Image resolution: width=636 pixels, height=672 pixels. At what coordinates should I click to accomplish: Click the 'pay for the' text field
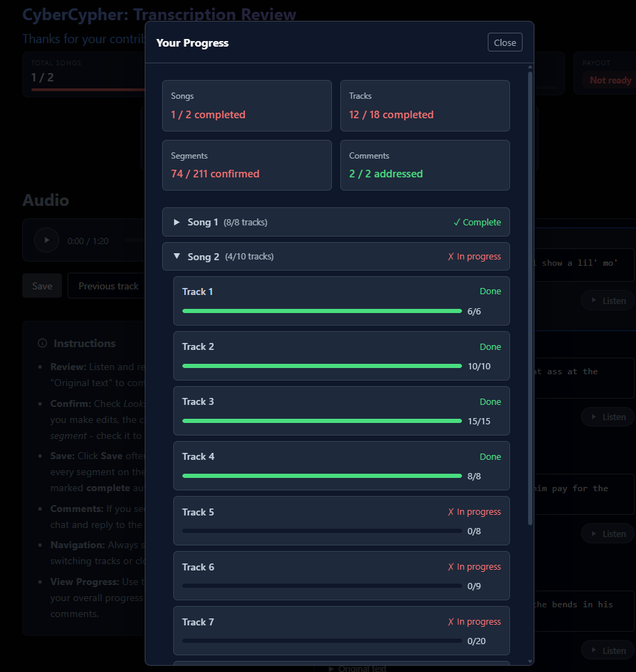pos(584,494)
